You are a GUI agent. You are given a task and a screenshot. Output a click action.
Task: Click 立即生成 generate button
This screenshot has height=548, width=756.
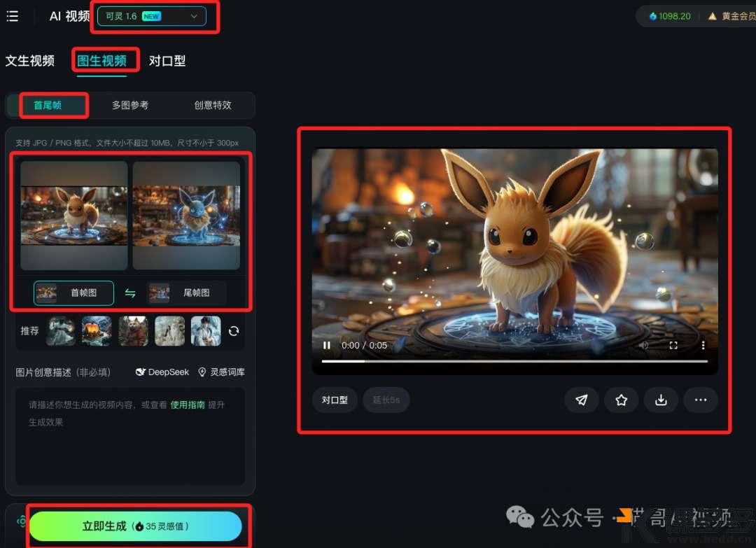pos(136,526)
